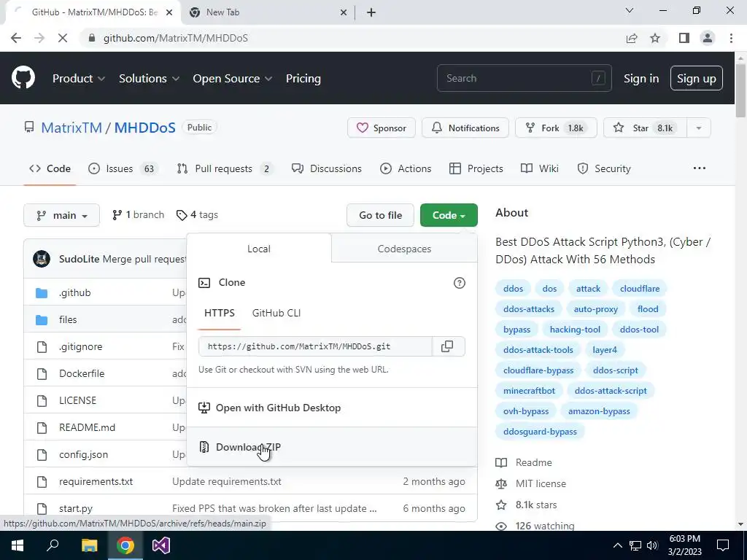Open the main branch dropdown
The image size is (747, 560).
tap(61, 215)
